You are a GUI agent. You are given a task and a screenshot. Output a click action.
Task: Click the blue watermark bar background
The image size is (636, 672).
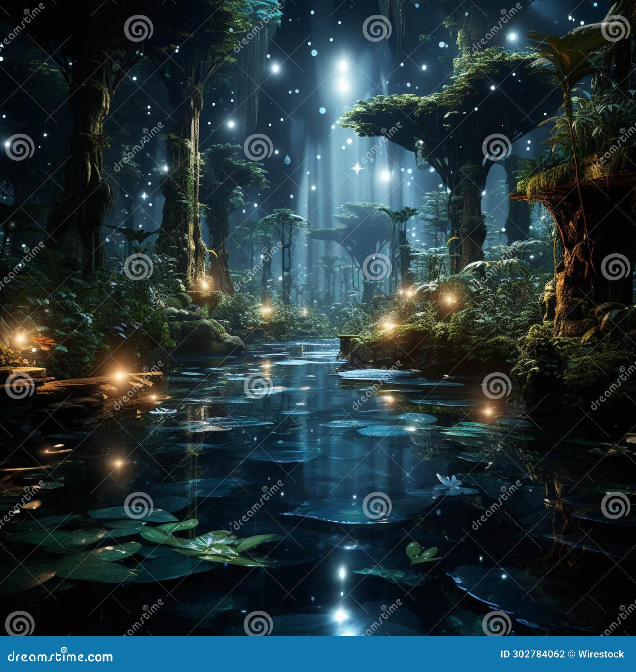pyautogui.click(x=278, y=654)
